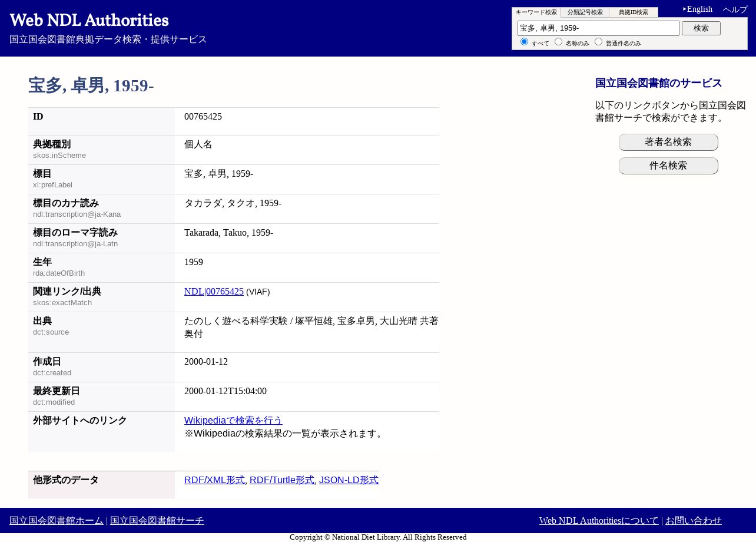Open the NDL|00765425 VIAF link
This screenshot has height=542, width=756.
[214, 292]
